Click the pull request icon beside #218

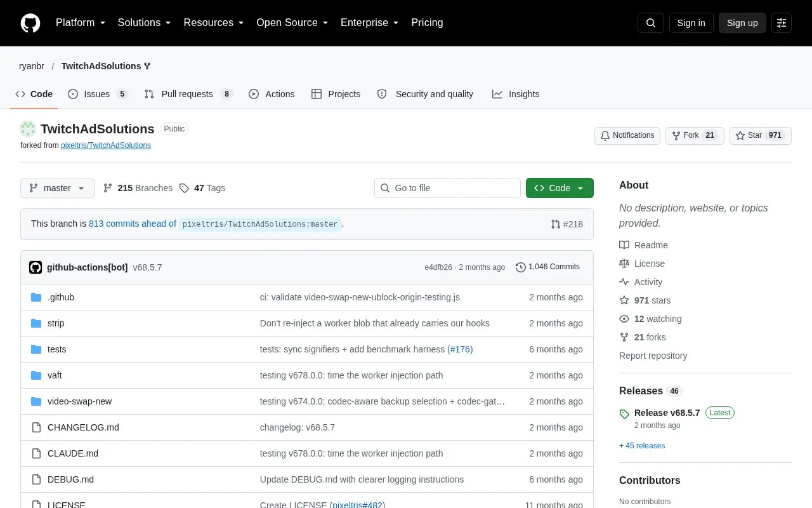point(556,224)
